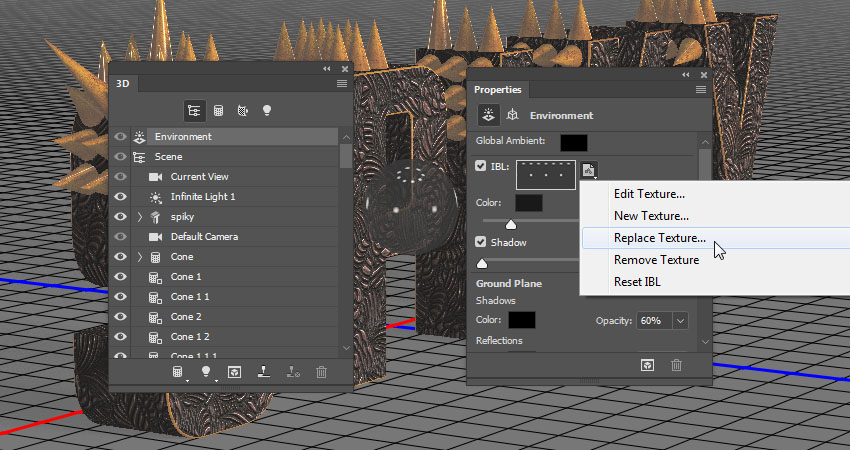
Task: Delete selected item with 3D panel trash icon
Action: pos(321,372)
